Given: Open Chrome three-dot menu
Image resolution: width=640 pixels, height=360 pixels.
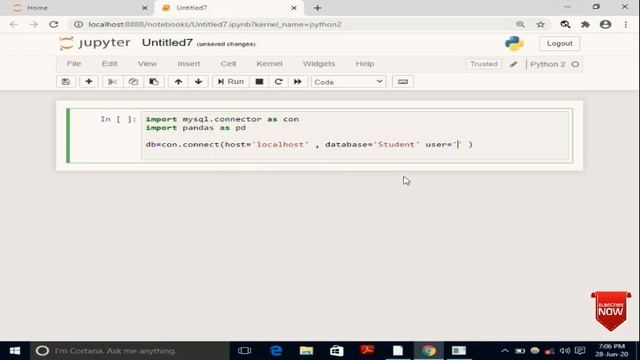Looking at the screenshot, I should point(626,24).
